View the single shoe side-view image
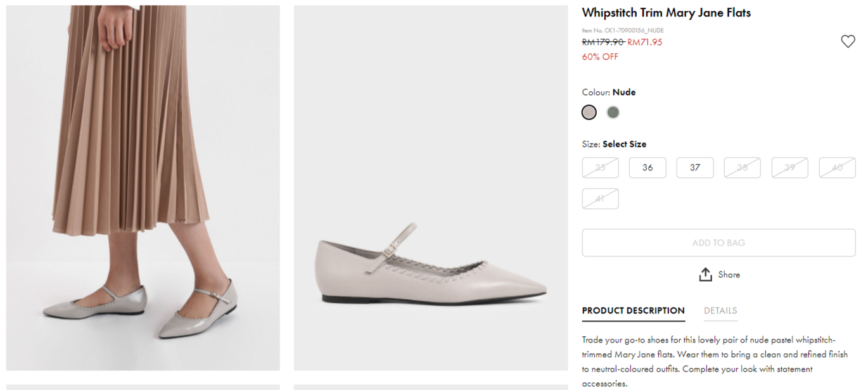Viewport: 868px width, 390px height. pyautogui.click(x=431, y=187)
